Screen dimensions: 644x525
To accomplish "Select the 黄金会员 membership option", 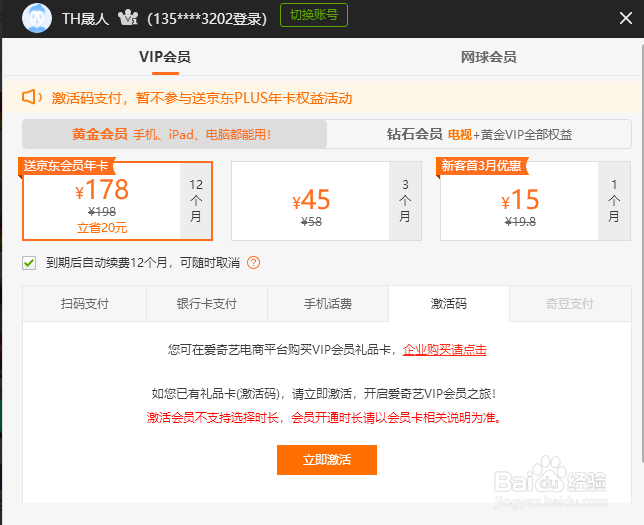I will [175, 134].
